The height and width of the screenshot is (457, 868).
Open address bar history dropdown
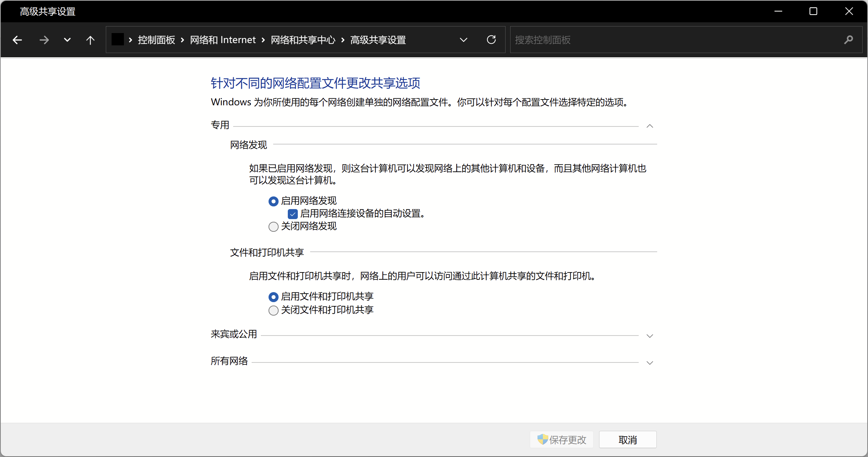coord(464,40)
